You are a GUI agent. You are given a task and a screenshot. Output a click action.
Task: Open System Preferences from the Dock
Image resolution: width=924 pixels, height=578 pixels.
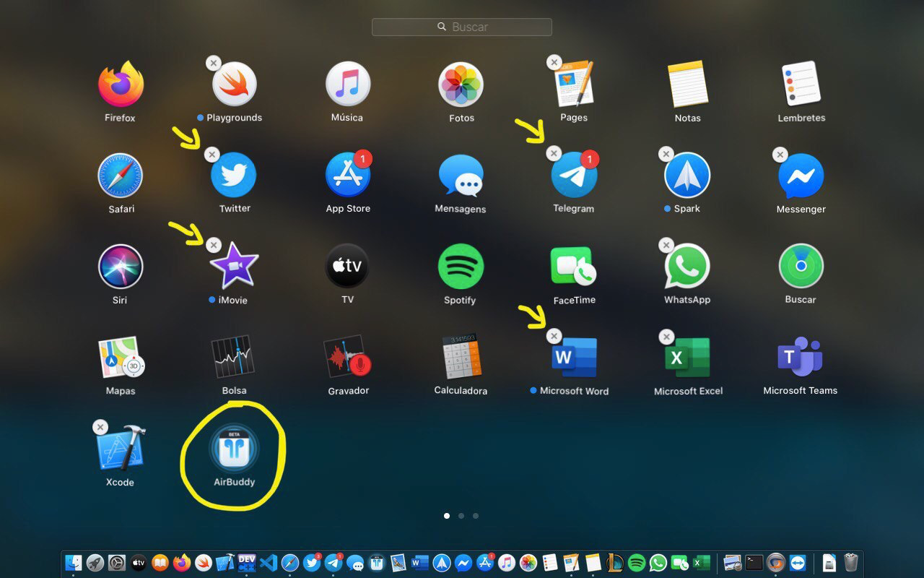coord(117,562)
